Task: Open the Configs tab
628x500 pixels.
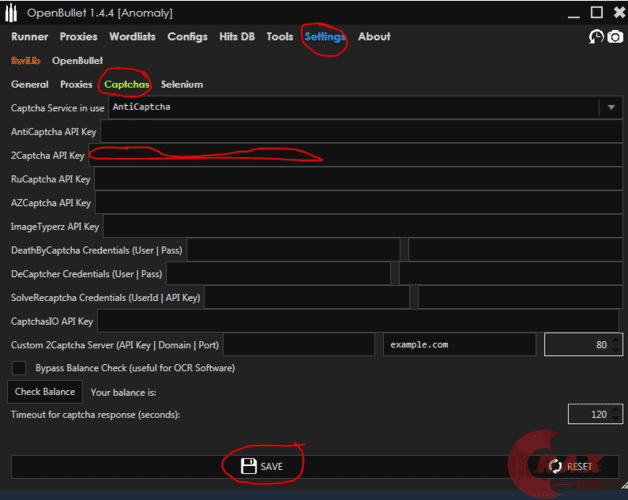Action: tap(187, 37)
